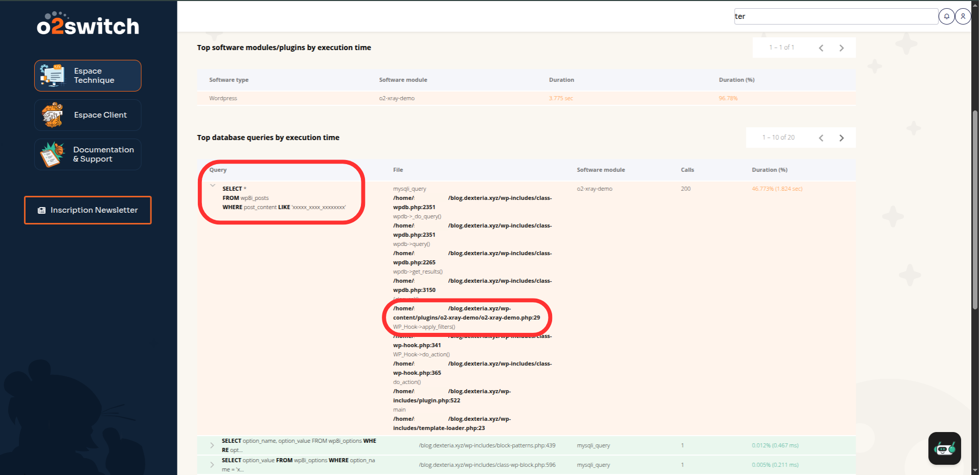Click the template-loader.php:23 stack entry
Screen dimensions: 980x475
click(452, 423)
